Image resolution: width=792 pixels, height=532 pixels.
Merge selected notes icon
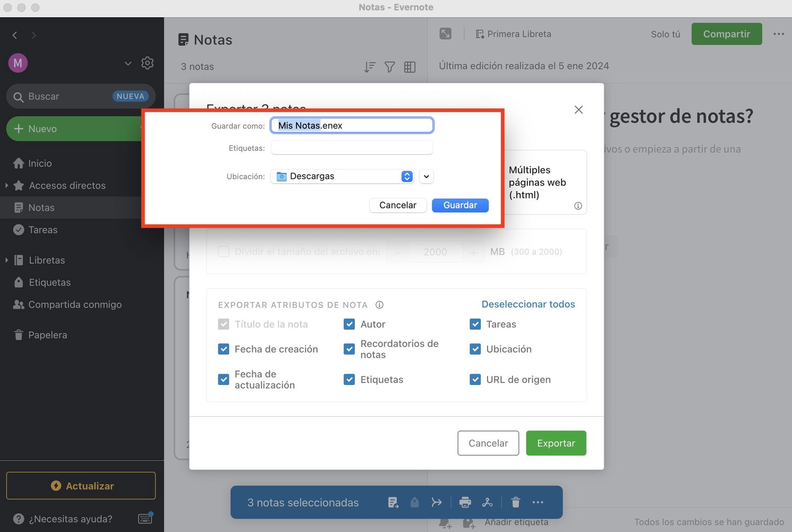(x=436, y=503)
